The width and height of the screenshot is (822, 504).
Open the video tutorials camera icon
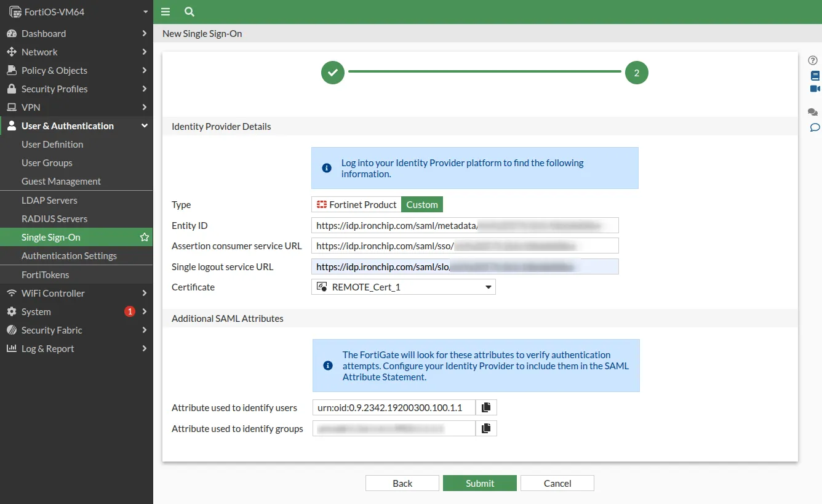[815, 89]
